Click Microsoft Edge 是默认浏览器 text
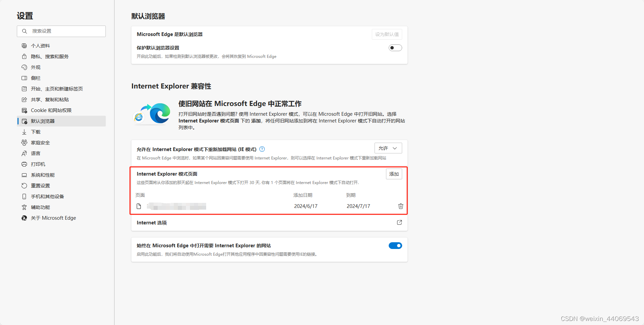Image resolution: width=644 pixels, height=325 pixels. pyautogui.click(x=170, y=34)
